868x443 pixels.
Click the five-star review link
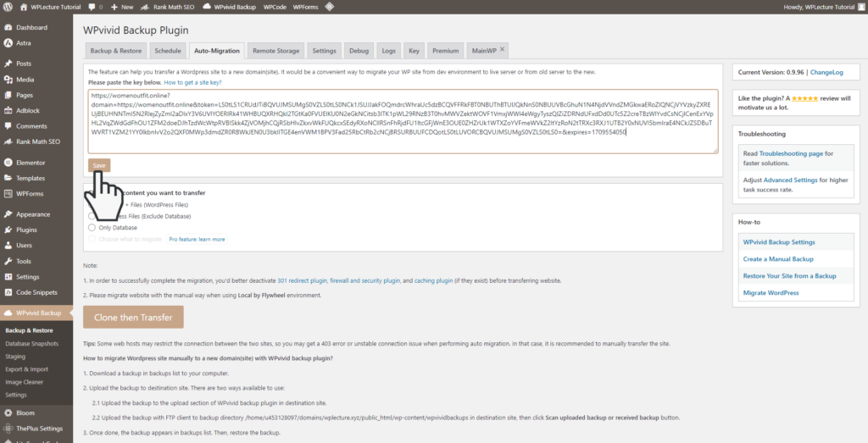[805, 98]
